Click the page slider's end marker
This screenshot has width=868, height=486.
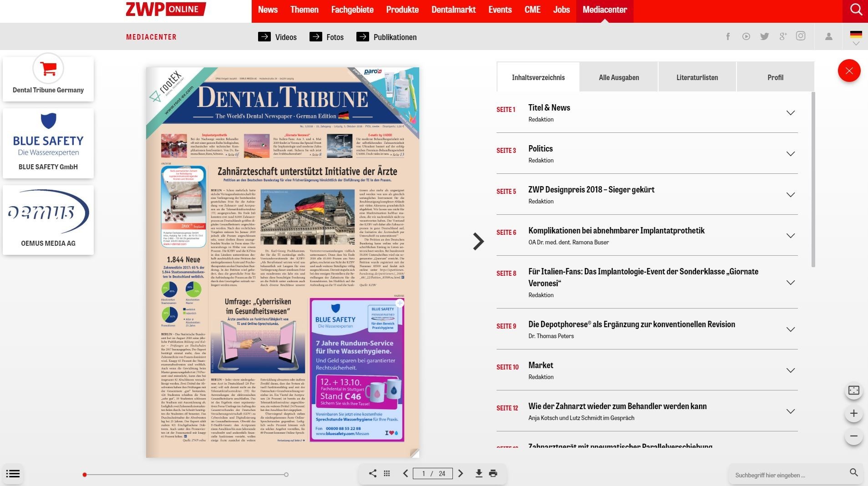[x=286, y=475]
